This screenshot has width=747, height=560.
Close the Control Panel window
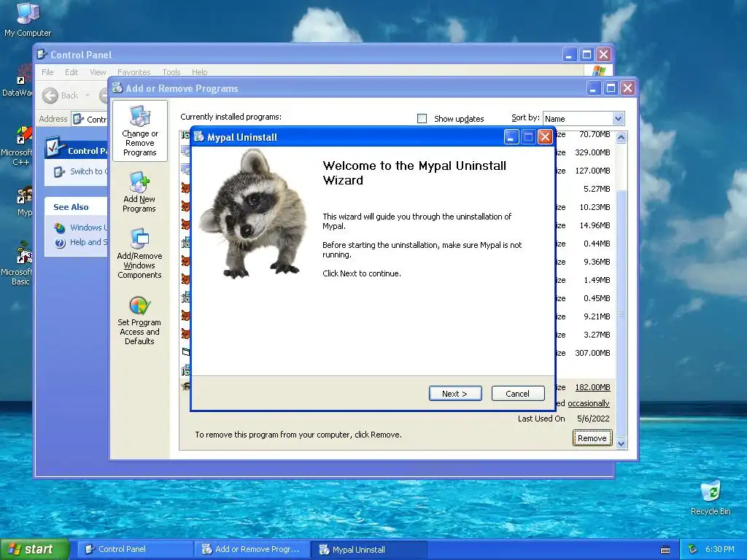pyautogui.click(x=603, y=55)
